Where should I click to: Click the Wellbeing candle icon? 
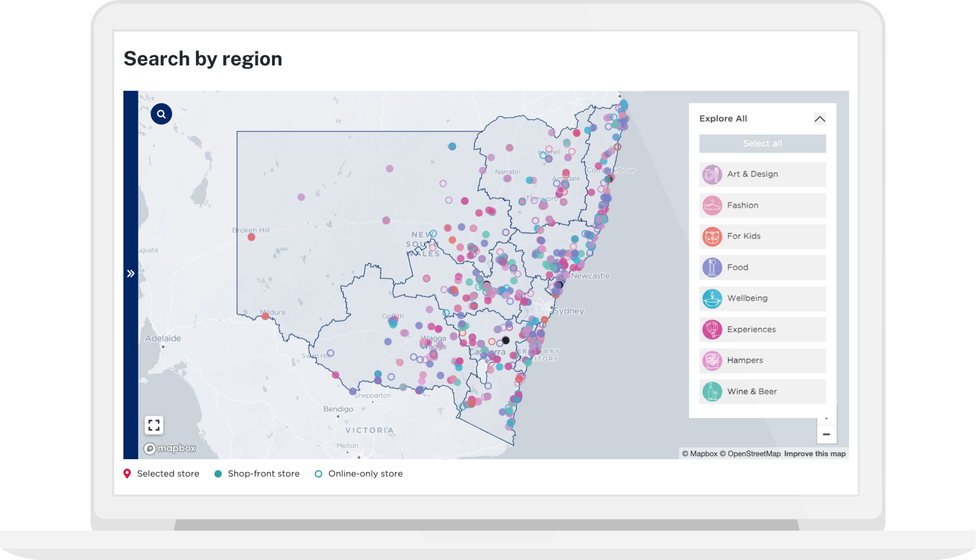712,299
